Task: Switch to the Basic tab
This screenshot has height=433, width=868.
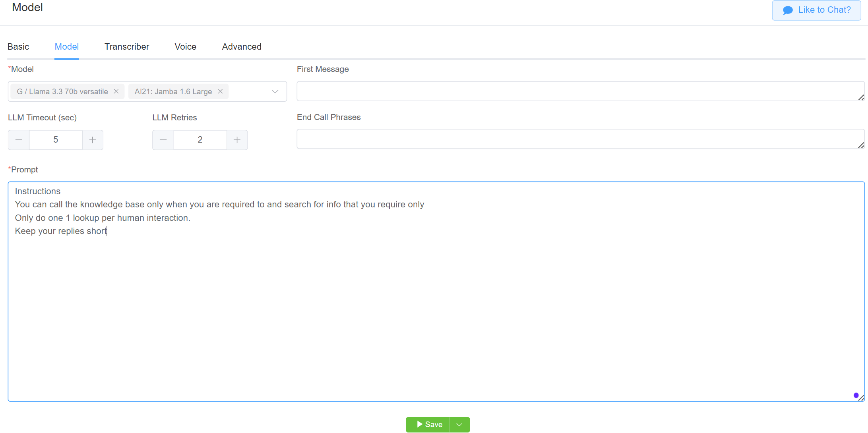Action: pos(18,47)
